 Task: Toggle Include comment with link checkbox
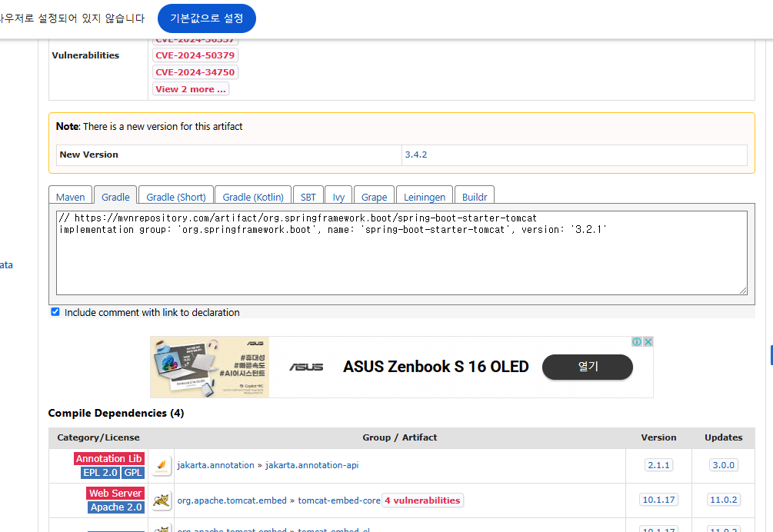55,312
